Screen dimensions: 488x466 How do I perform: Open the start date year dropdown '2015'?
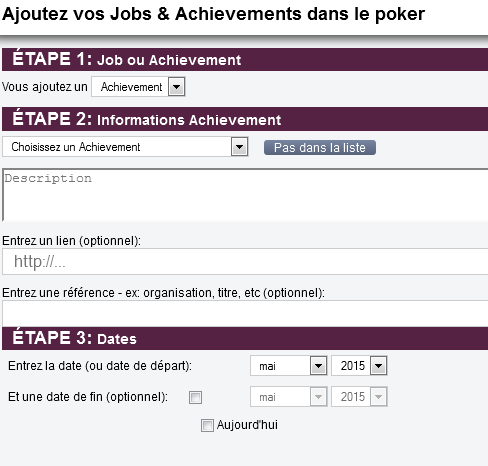359,366
